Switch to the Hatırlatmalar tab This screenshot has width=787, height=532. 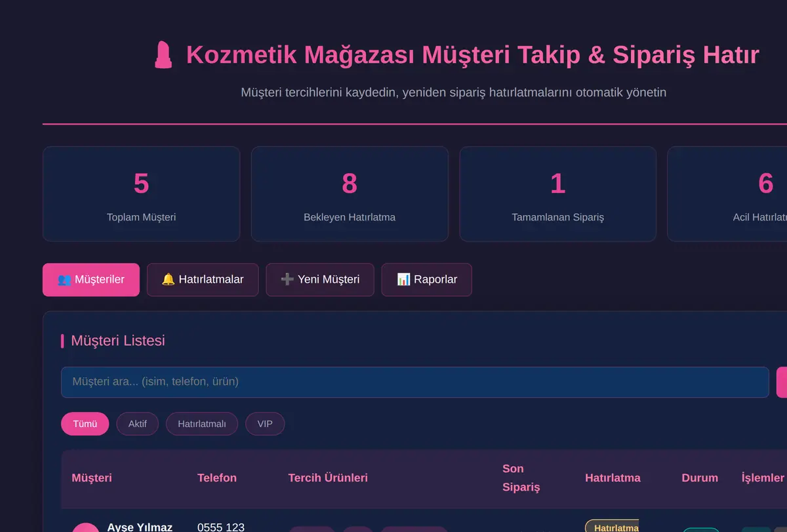tap(203, 279)
